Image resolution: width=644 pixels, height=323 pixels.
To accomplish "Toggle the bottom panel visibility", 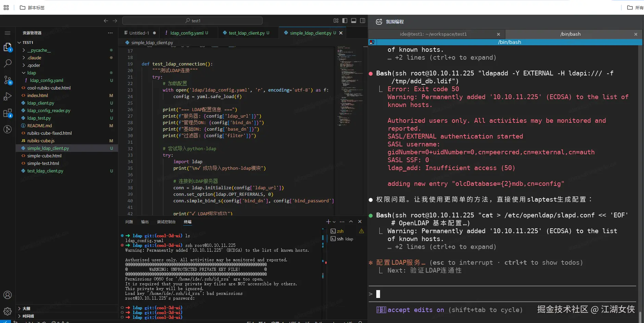I will [x=354, y=21].
